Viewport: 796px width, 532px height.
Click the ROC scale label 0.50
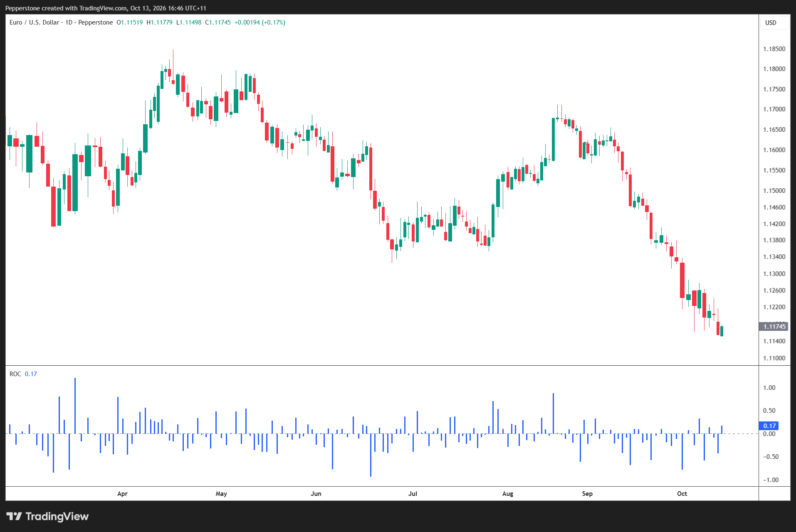[x=769, y=411]
